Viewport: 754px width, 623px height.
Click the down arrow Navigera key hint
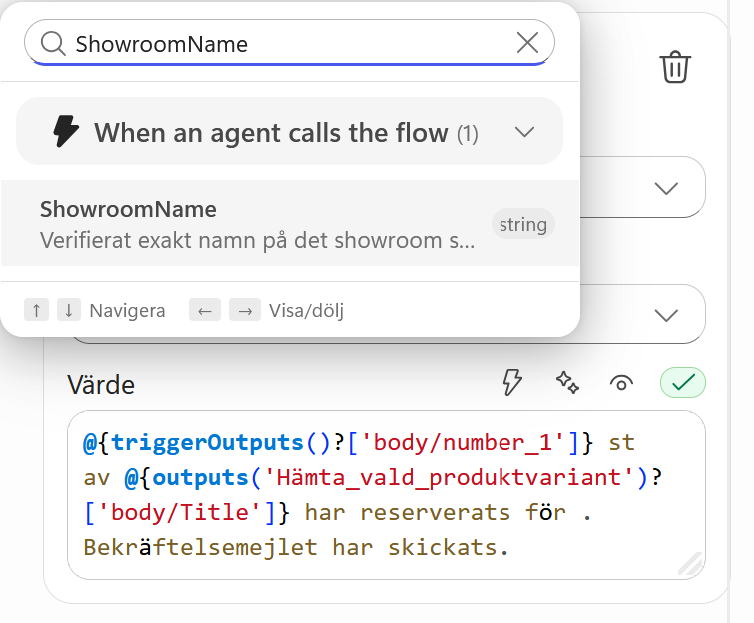[69, 311]
